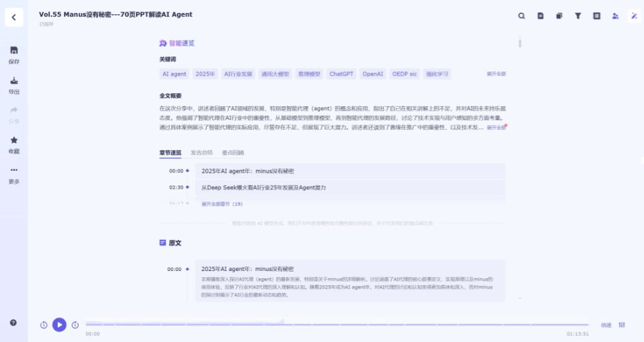Viewport: 644px width, 342px height.
Task: Open chapter '2025年AI agent年' in chapter overview
Action: (x=350, y=171)
